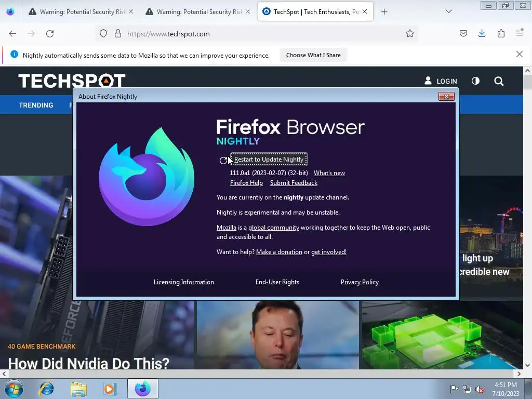Open a new tab with plus button
Viewport: 532px width, 399px height.
tap(384, 12)
